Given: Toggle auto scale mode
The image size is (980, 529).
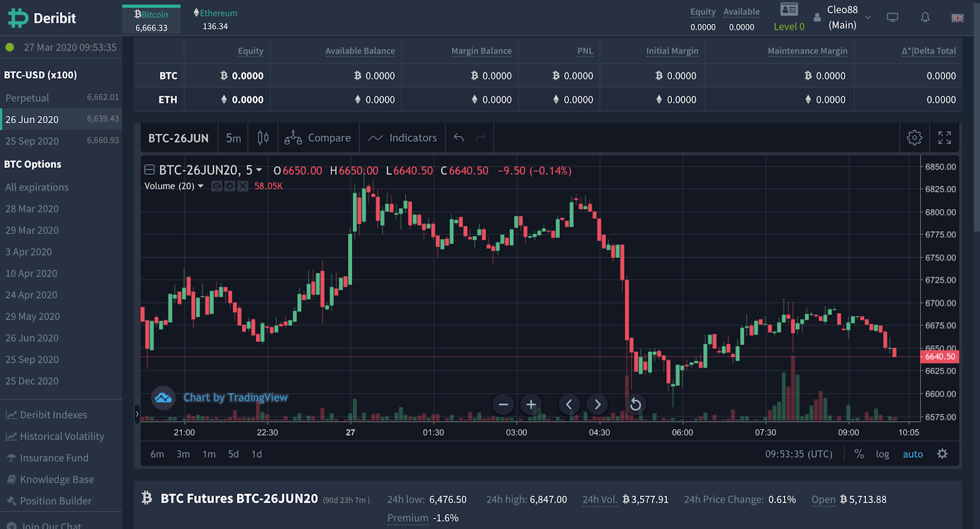Looking at the screenshot, I should coord(913,454).
